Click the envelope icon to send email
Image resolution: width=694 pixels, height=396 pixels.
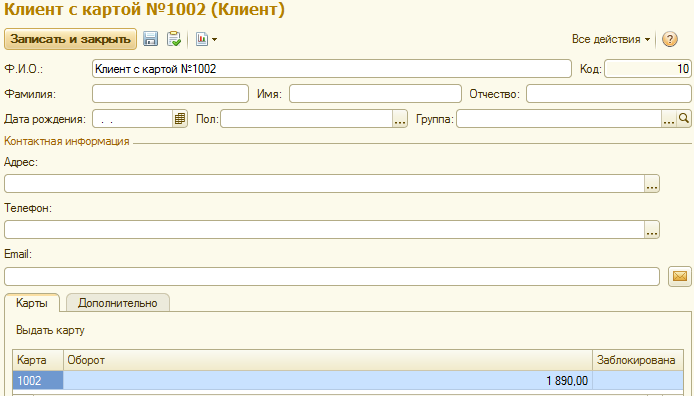coord(680,276)
